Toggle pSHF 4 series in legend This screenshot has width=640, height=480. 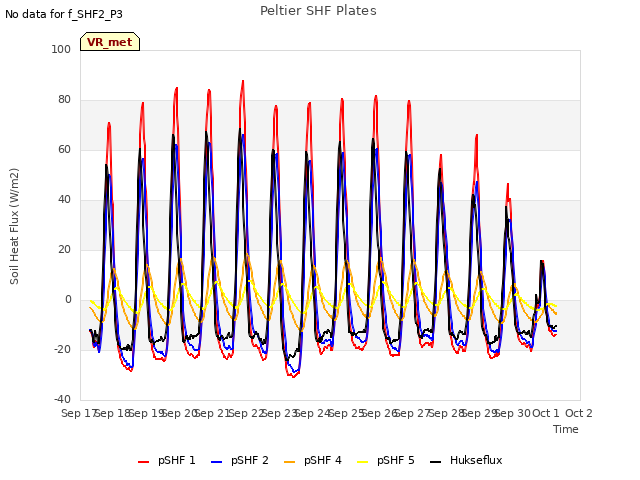pos(313,460)
